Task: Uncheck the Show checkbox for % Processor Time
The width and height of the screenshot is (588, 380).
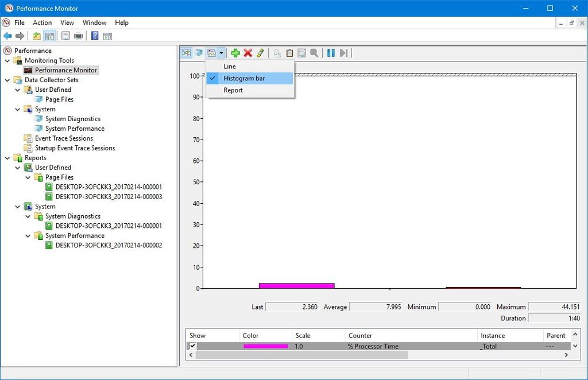Action: pyautogui.click(x=192, y=346)
